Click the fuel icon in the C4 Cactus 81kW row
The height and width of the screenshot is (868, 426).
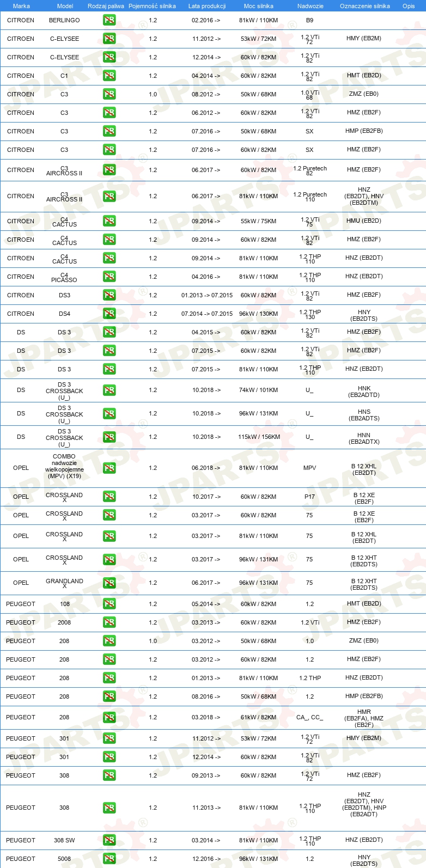pos(109,258)
